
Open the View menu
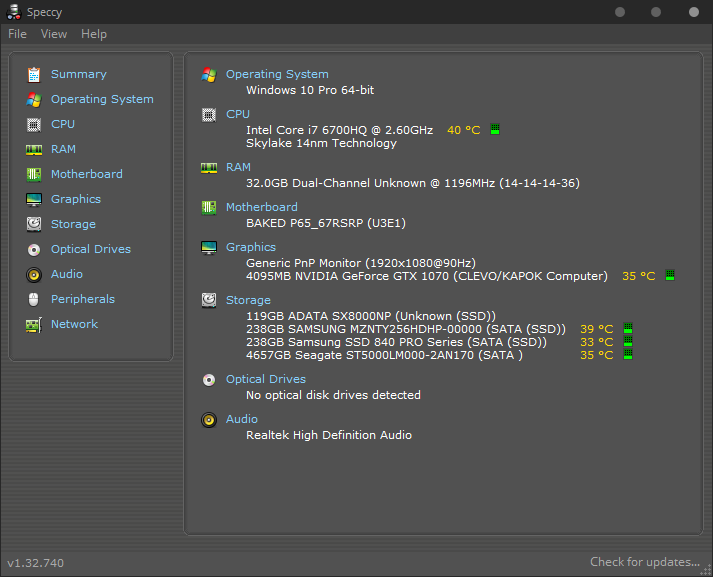click(x=54, y=34)
